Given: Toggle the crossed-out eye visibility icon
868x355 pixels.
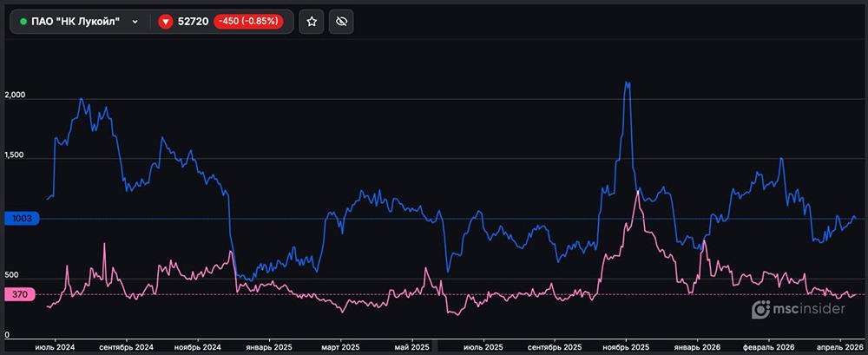Looking at the screenshot, I should [x=342, y=22].
